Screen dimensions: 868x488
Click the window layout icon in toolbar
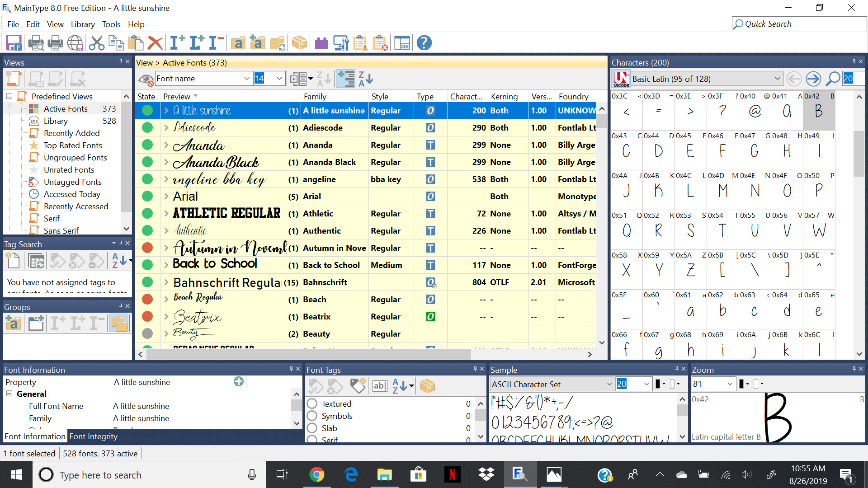point(402,43)
